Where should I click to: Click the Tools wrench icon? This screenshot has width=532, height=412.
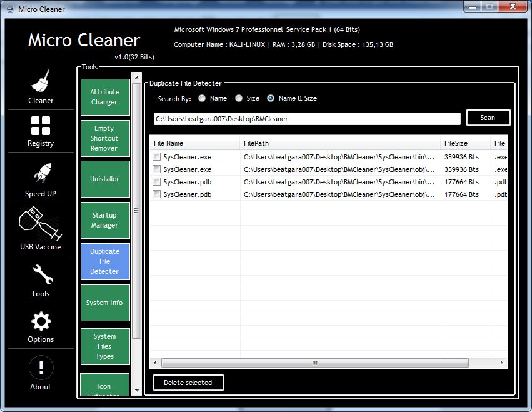click(x=41, y=274)
